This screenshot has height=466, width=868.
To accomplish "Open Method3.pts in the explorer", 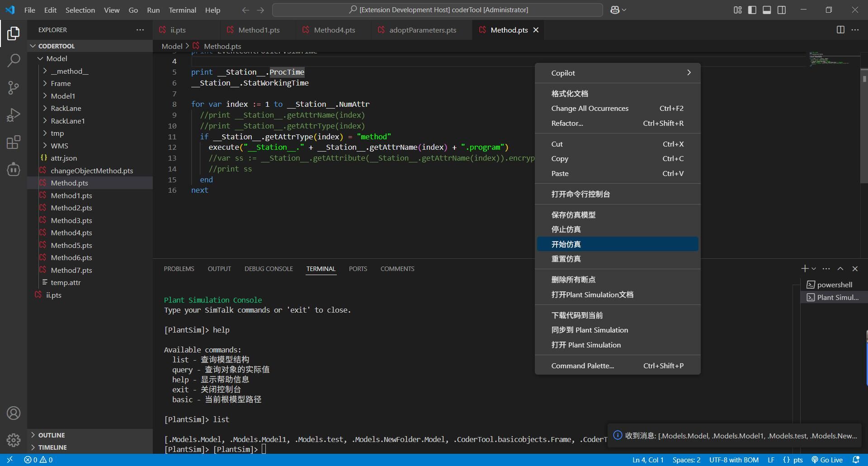I will point(71,220).
